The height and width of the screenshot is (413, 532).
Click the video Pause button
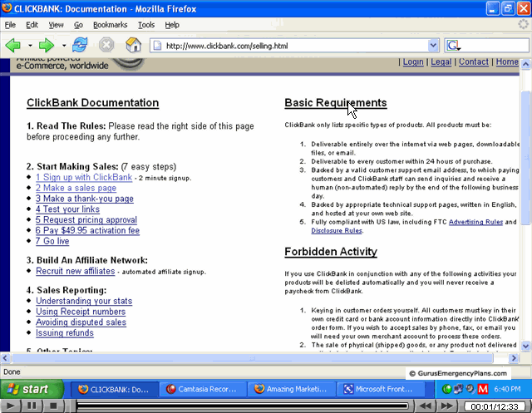pyautogui.click(x=32, y=406)
